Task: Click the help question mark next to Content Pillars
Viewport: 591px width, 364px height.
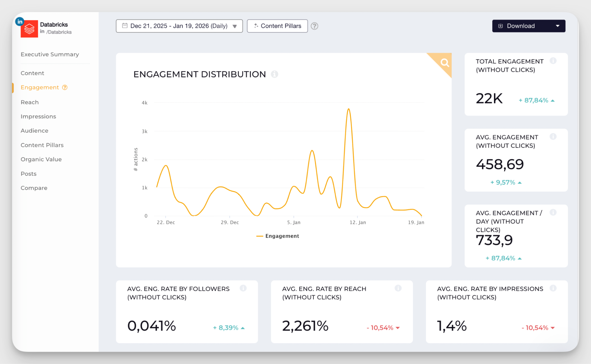Action: tap(314, 26)
